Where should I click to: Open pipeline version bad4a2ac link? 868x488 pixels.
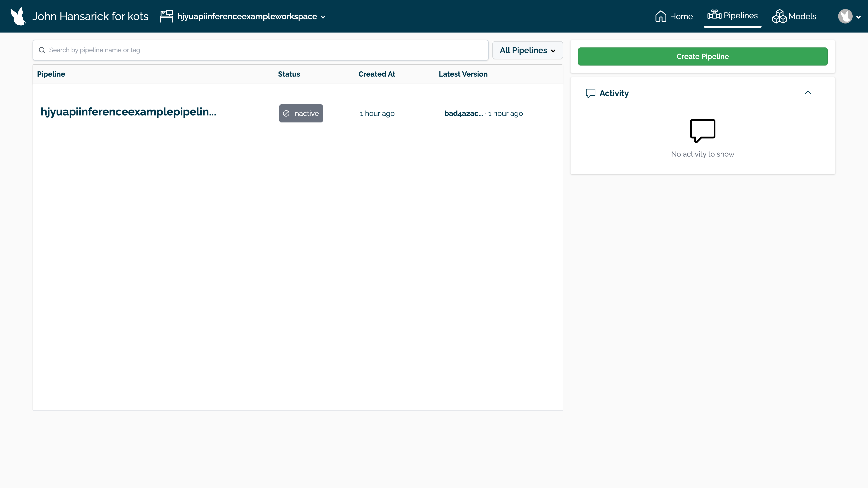(x=463, y=113)
